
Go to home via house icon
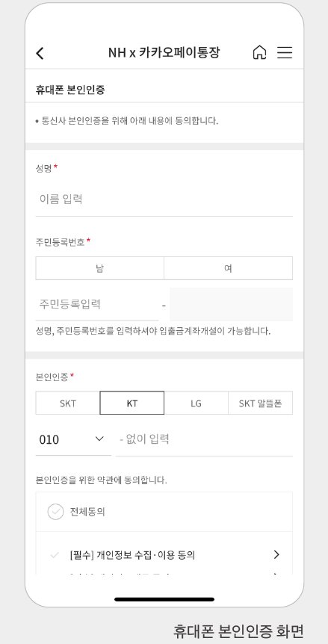pyautogui.click(x=259, y=52)
